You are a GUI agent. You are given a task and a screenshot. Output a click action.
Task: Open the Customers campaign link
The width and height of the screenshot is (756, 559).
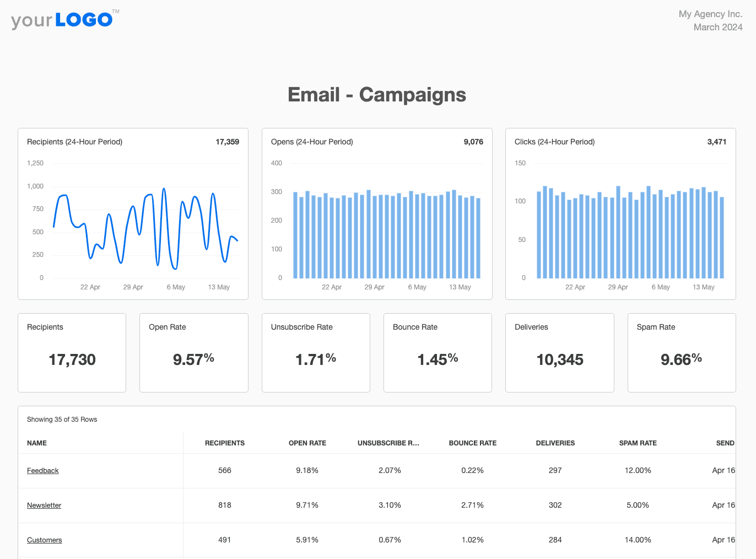(44, 540)
